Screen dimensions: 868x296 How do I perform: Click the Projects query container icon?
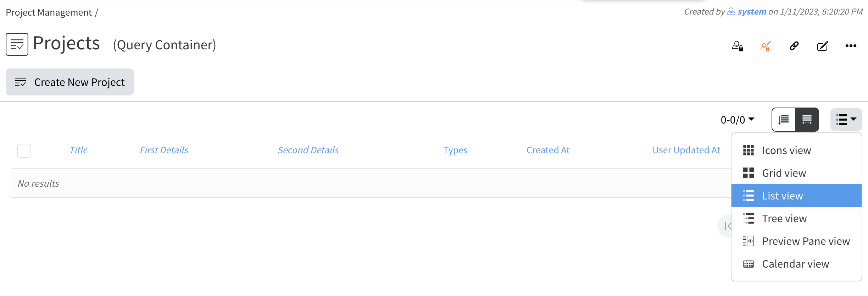[17, 44]
